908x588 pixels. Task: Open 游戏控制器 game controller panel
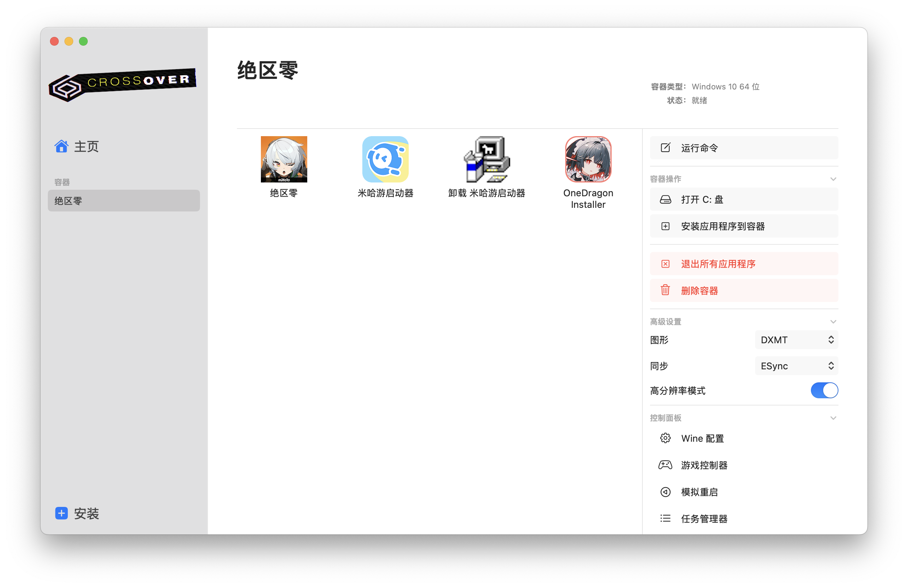coord(704,465)
